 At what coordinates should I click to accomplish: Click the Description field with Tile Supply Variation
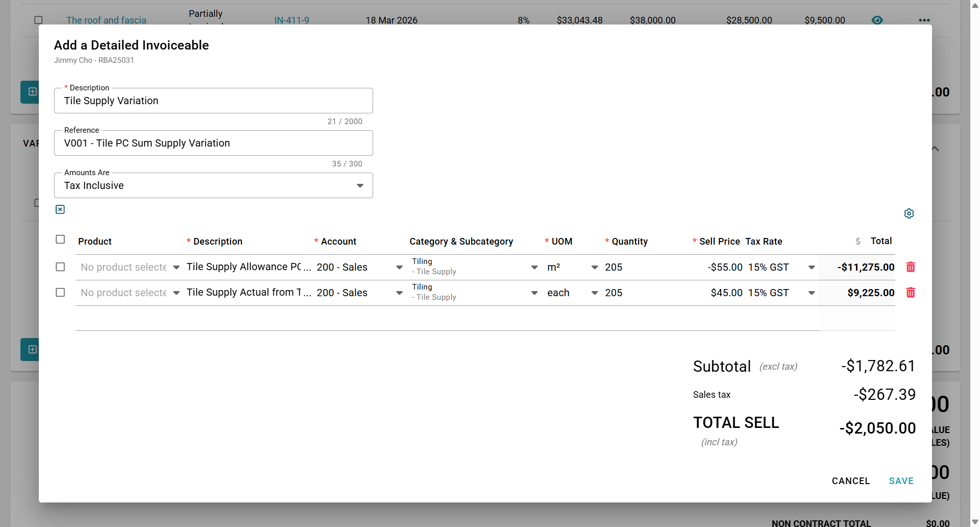coord(213,101)
